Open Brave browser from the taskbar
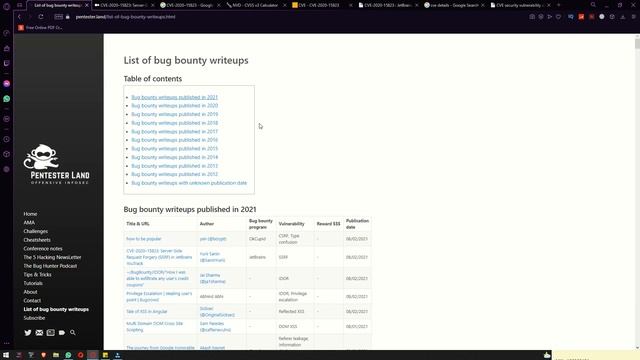 (x=43, y=355)
